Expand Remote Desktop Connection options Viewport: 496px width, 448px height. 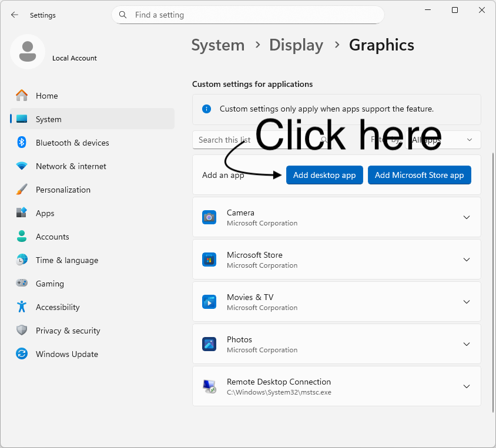(466, 386)
